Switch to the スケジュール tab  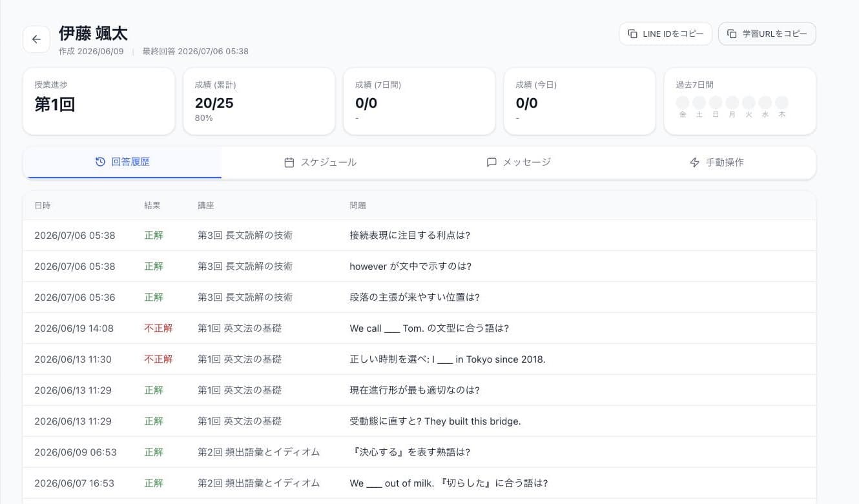[x=320, y=162]
